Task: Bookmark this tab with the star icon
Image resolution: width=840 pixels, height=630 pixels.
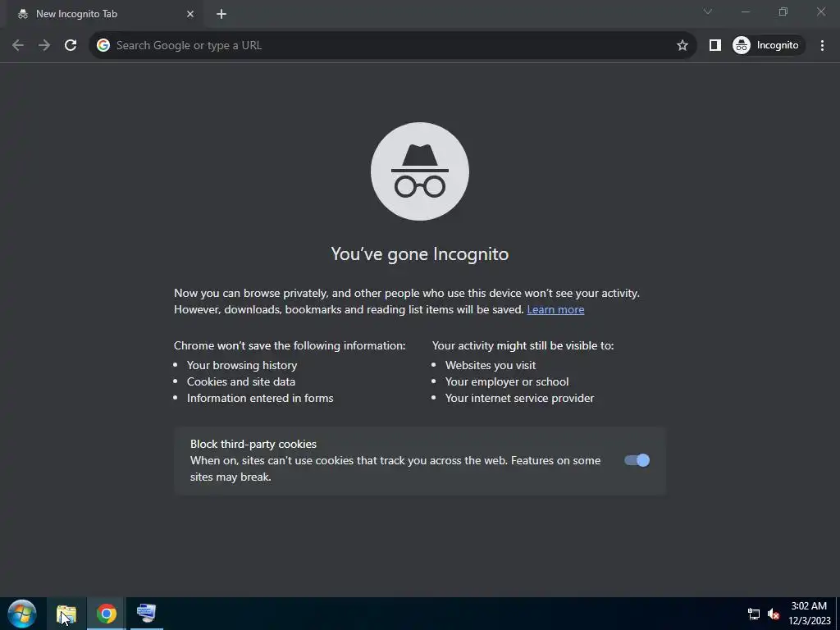Action: coord(682,46)
